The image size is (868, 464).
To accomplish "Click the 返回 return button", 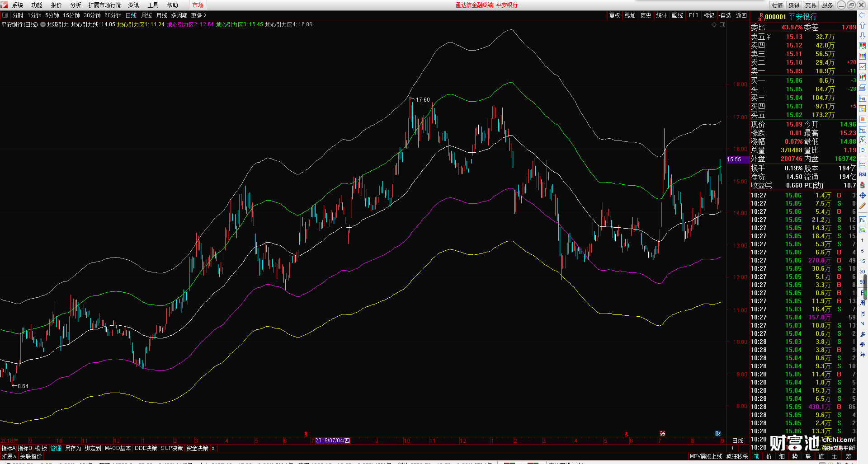I will point(741,15).
